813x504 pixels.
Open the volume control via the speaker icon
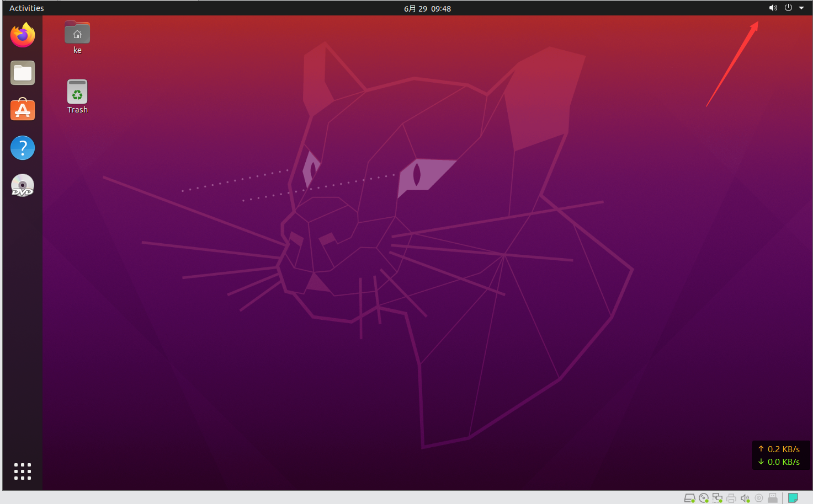tap(773, 8)
